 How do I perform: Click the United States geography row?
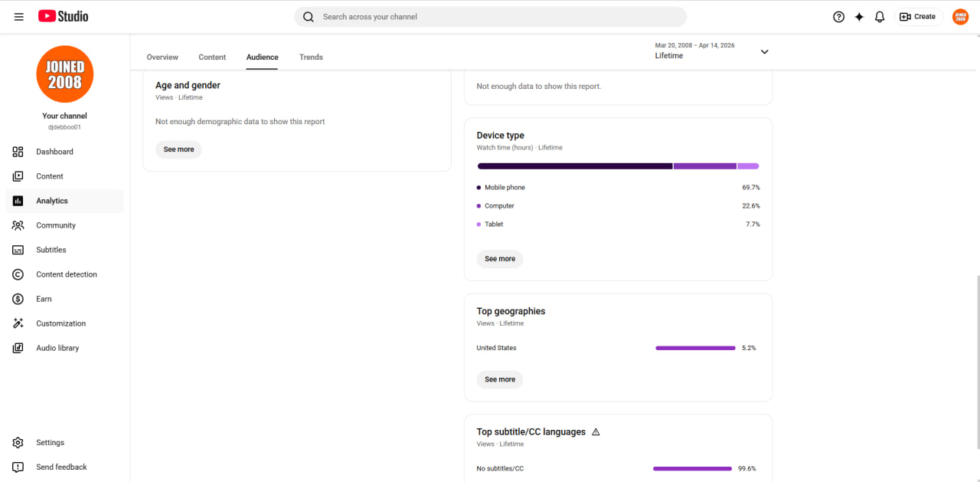click(618, 348)
